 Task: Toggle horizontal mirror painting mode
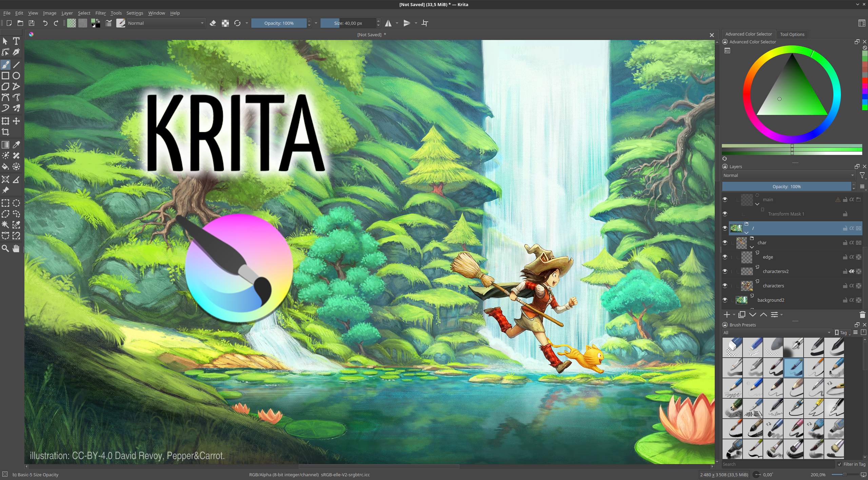click(388, 23)
